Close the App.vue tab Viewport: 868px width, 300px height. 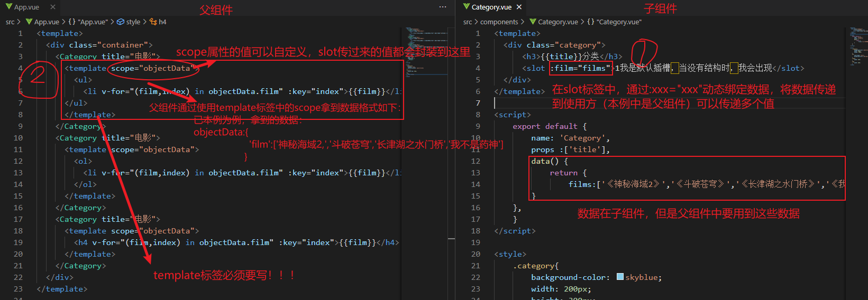click(52, 7)
